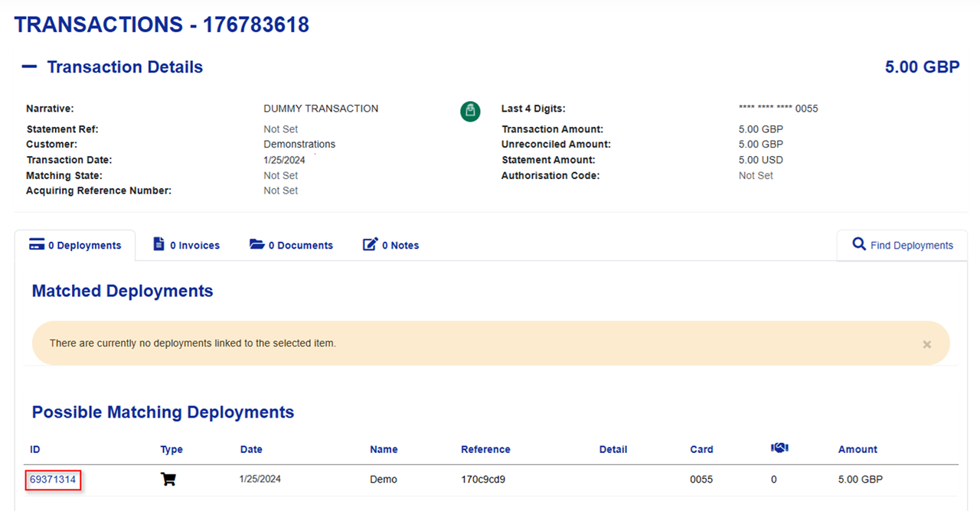Screen dimensions: 980x511
Task: Sort by the ID column header
Action: point(35,449)
